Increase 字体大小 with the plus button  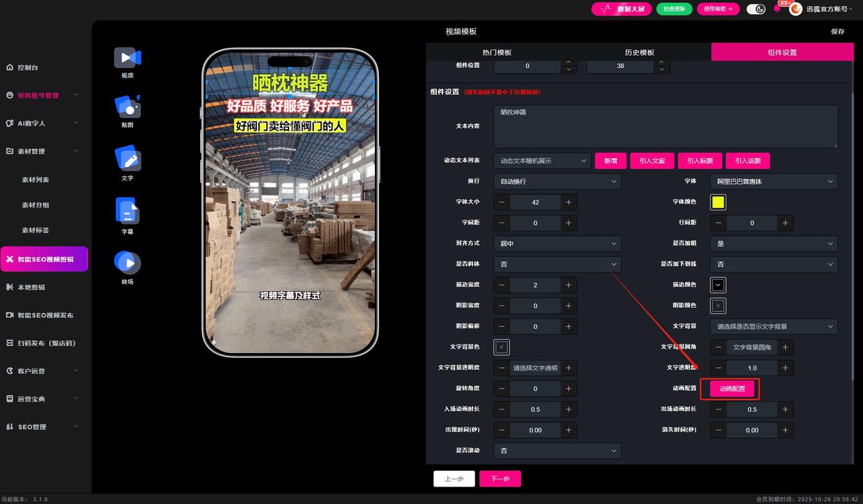568,202
